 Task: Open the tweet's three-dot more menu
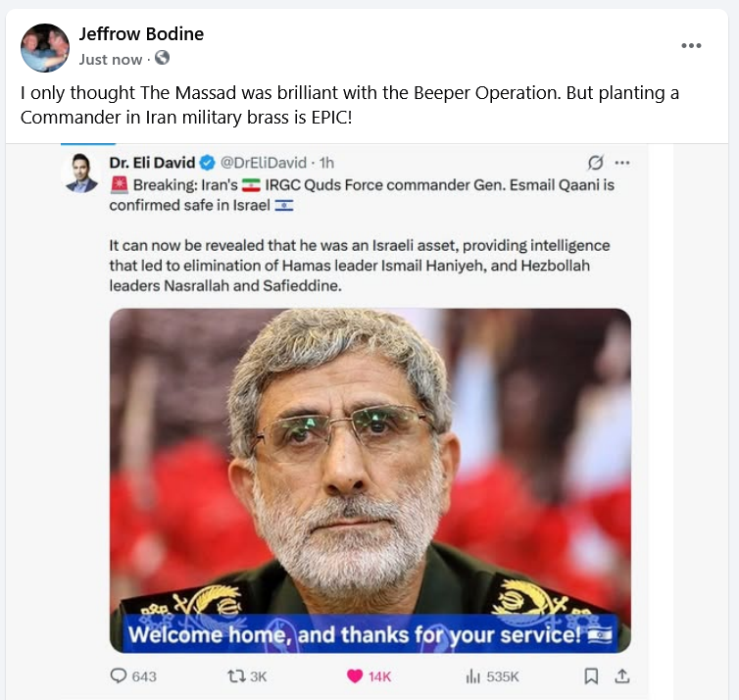[622, 163]
